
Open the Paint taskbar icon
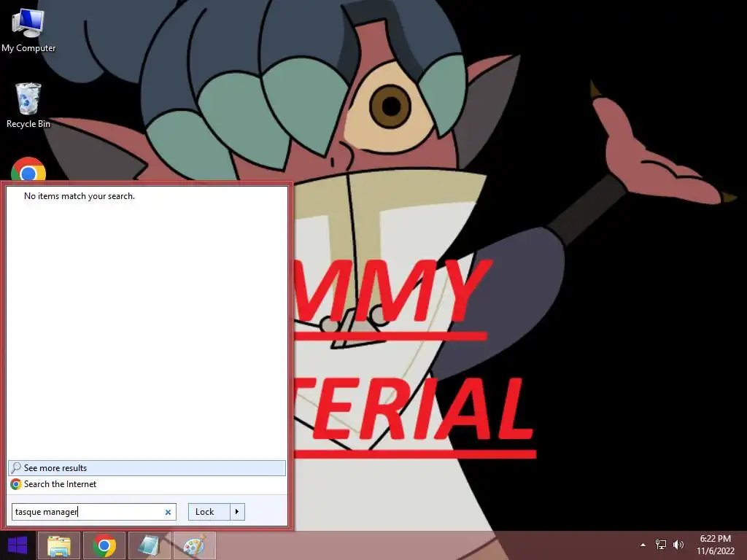(x=194, y=545)
